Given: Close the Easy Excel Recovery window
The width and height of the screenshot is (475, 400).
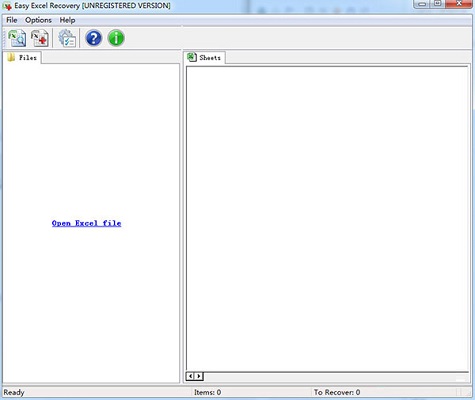Looking at the screenshot, I should [459, 4].
